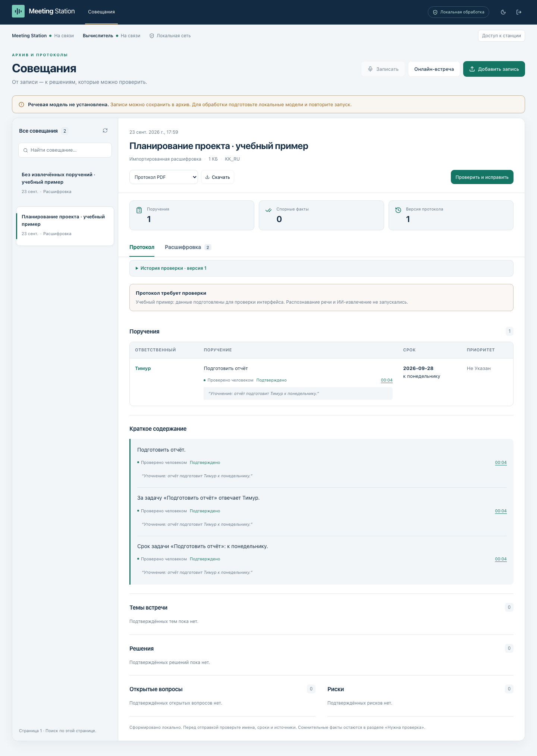Click the Meeting Station waveform logo
The width and height of the screenshot is (537, 756).
[18, 11]
